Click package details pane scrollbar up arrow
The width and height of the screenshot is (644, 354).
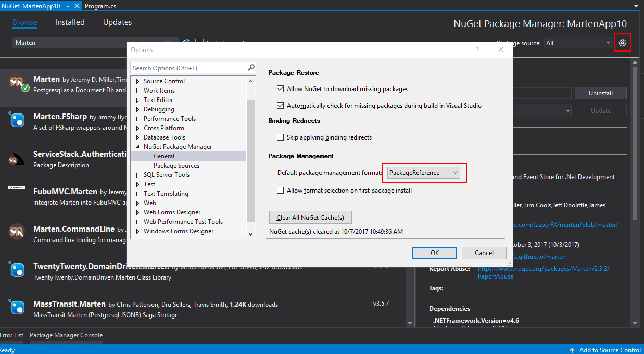635,61
